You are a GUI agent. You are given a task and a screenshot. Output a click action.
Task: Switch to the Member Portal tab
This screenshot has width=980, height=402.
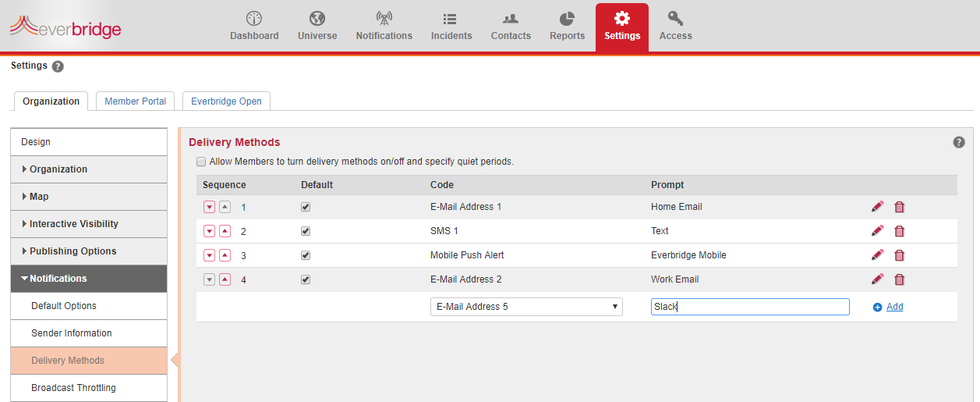tap(135, 101)
